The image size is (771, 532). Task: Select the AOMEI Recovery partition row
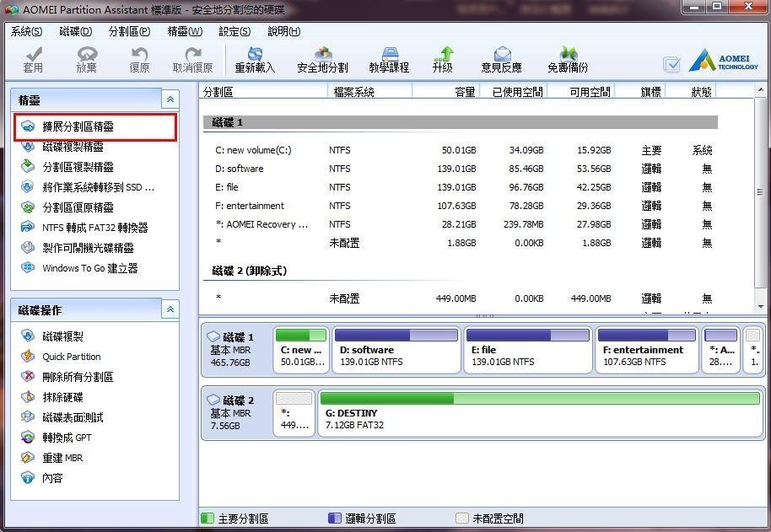click(461, 224)
